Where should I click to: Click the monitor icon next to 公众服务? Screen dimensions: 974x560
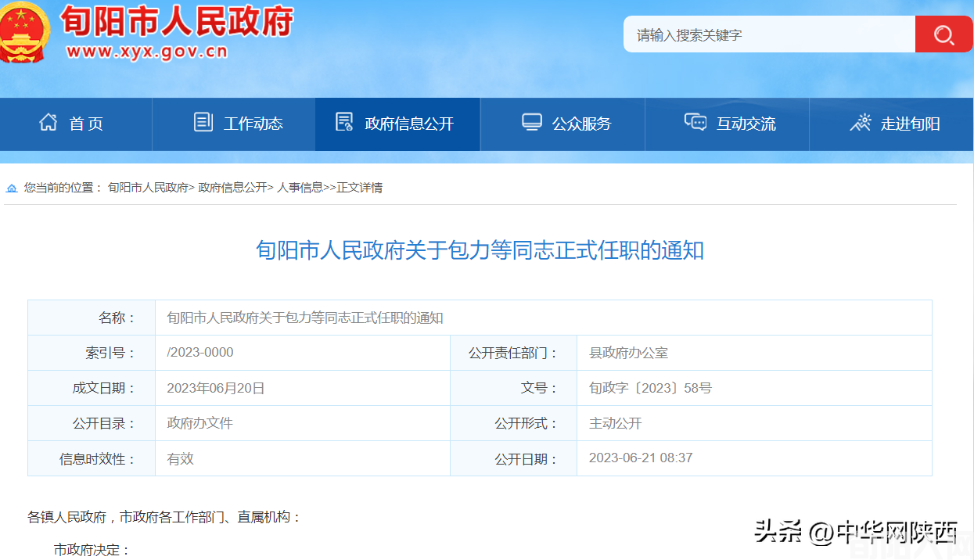pyautogui.click(x=532, y=122)
